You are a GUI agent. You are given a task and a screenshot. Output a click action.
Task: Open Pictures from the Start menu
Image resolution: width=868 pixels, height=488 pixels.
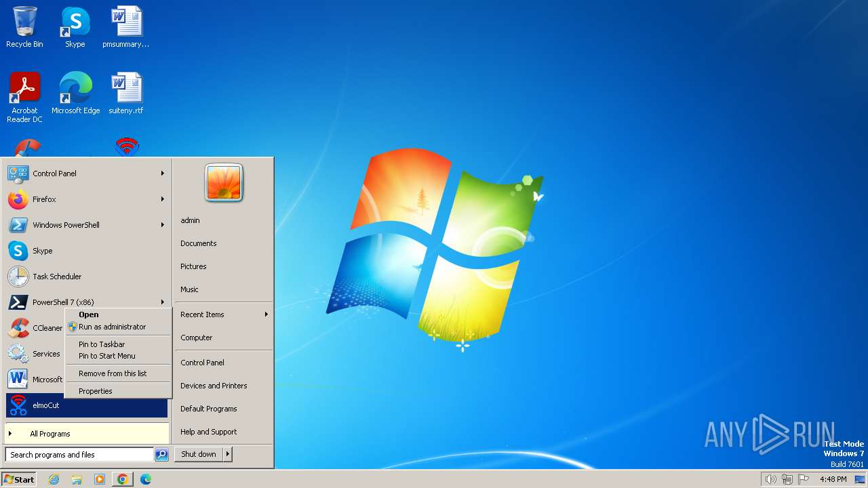(x=193, y=266)
